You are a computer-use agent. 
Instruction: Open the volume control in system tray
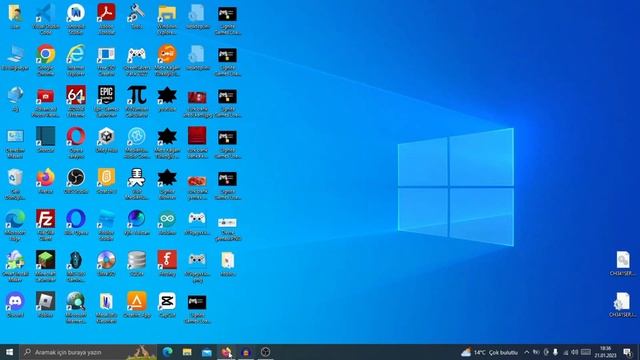point(575,352)
